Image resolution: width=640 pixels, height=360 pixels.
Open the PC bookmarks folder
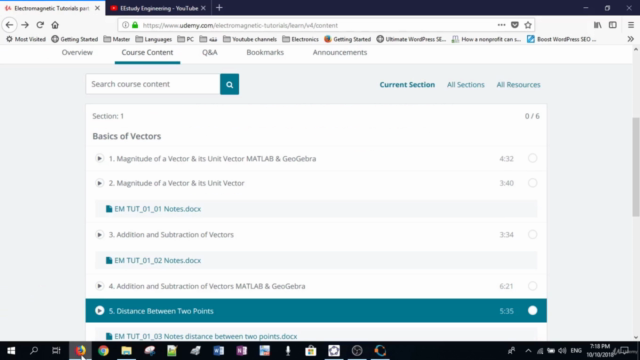(186, 39)
